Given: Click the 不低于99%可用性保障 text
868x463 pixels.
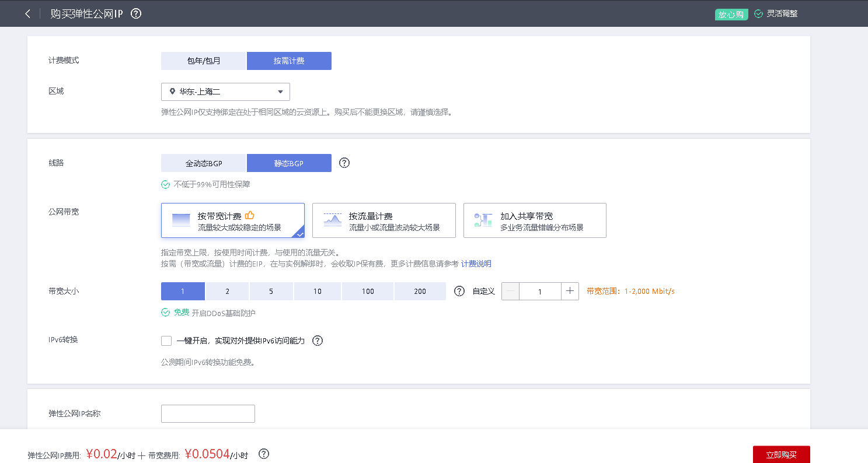Looking at the screenshot, I should pyautogui.click(x=212, y=184).
